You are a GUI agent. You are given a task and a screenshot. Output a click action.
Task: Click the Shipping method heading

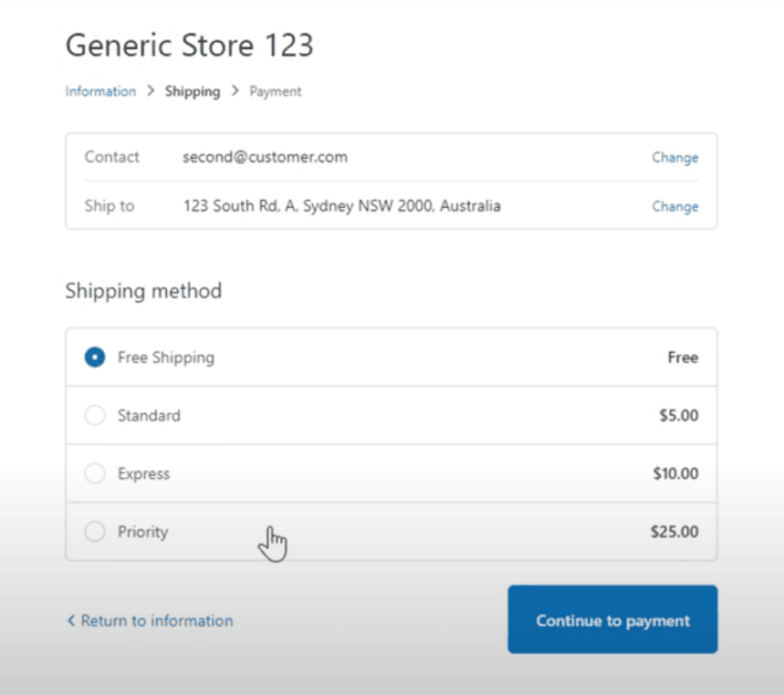[x=143, y=292]
